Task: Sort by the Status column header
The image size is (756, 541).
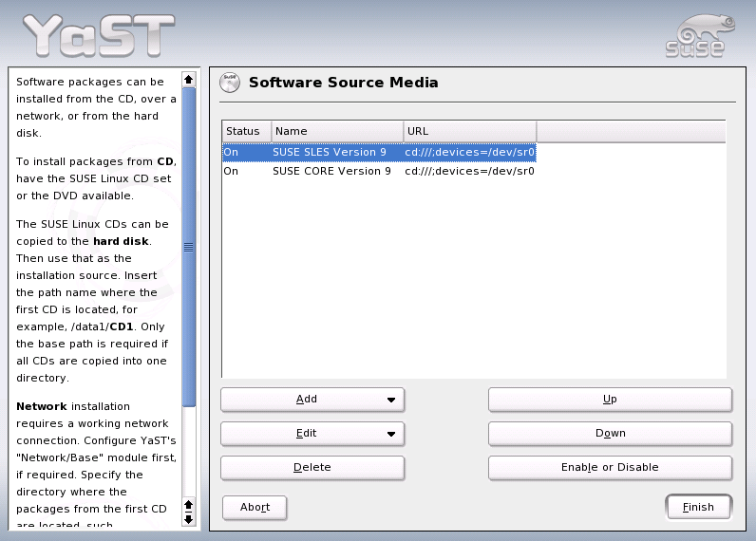Action: [x=246, y=131]
